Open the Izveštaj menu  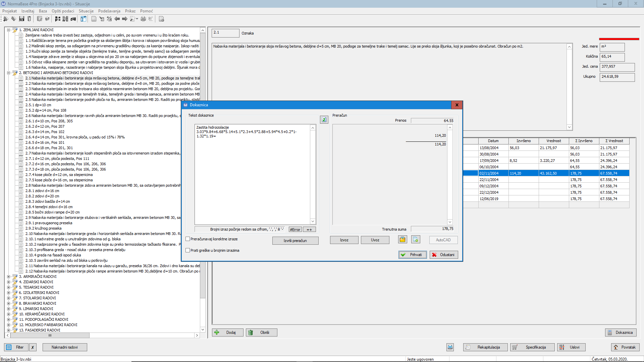click(x=28, y=11)
